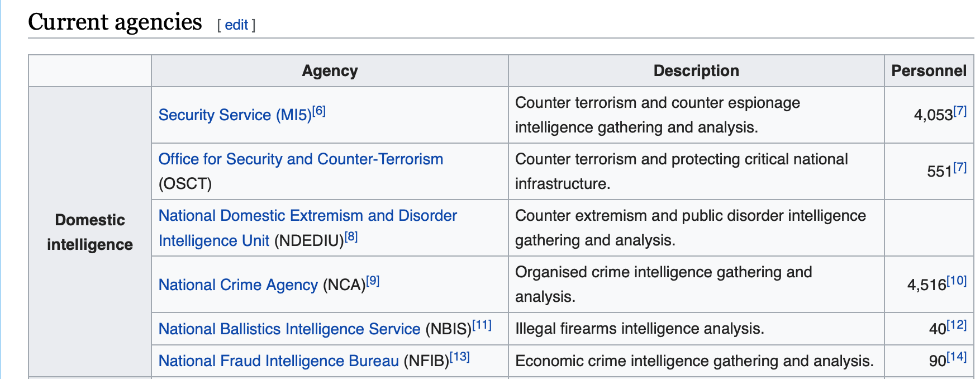
Task: Click footnote [13] after NFIB
Action: coord(459,357)
